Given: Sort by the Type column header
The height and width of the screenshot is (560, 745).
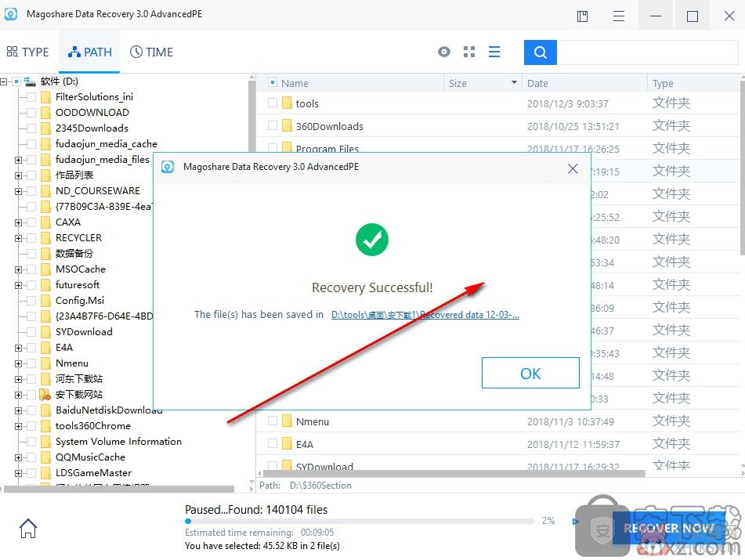Looking at the screenshot, I should tap(663, 83).
